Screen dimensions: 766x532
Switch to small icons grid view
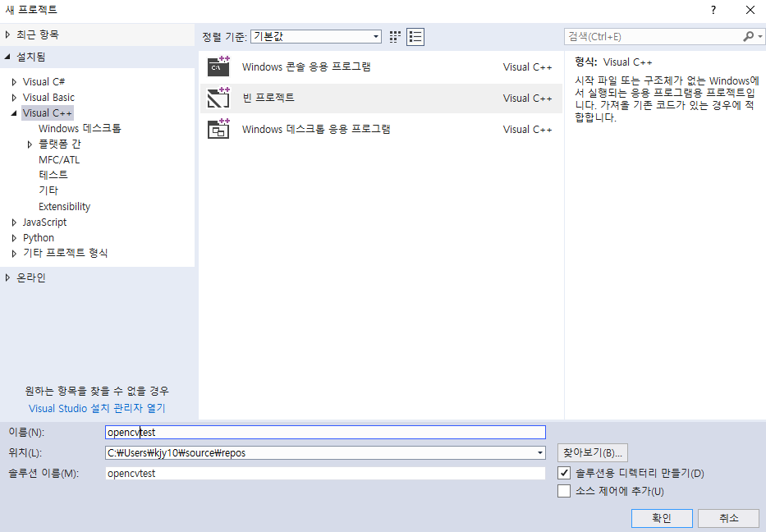click(x=395, y=37)
